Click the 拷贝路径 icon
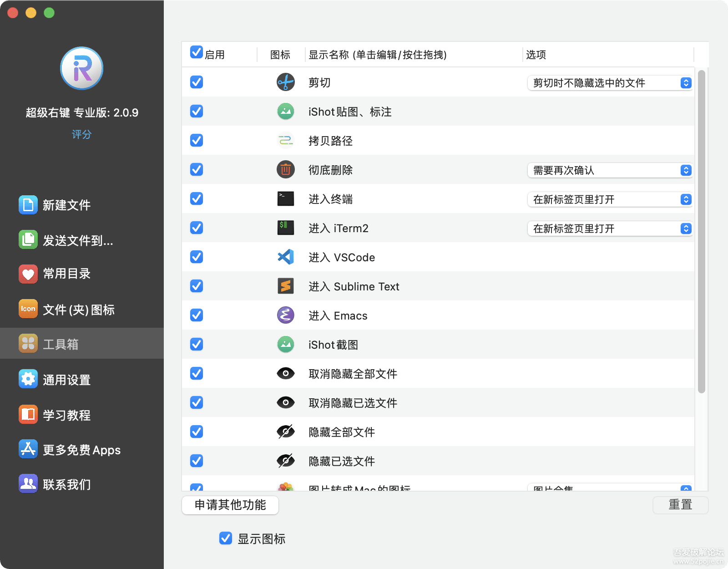 285,141
